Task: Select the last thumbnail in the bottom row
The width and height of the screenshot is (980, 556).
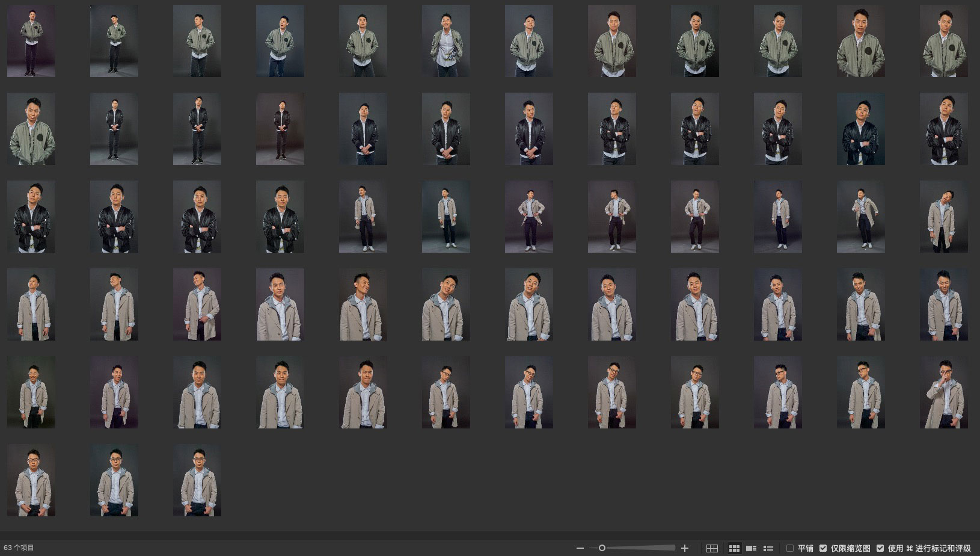Action: 197,480
